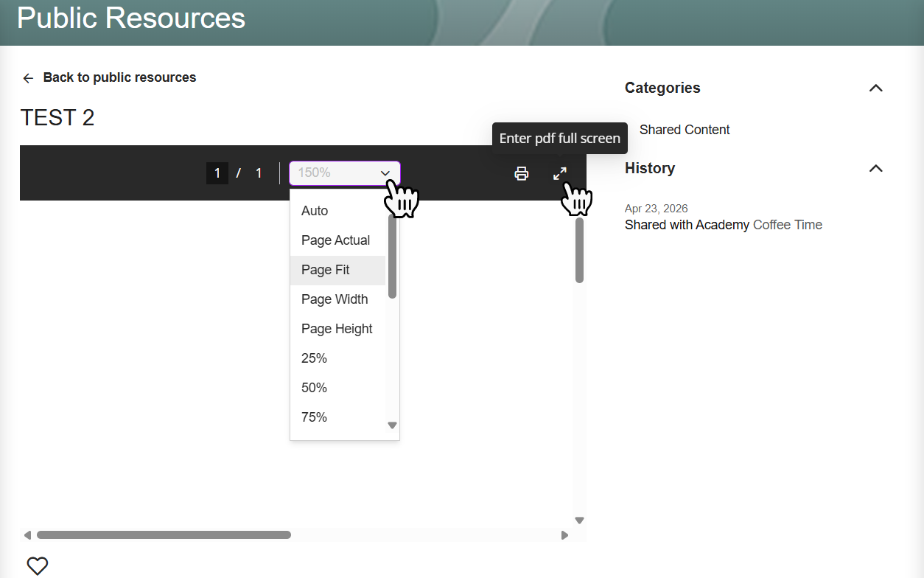
Task: Go back to public resources
Action: pyautogui.click(x=119, y=77)
